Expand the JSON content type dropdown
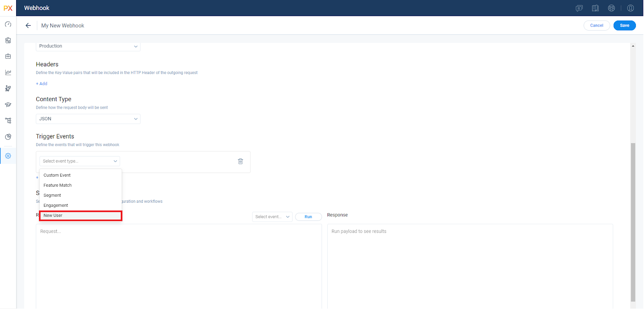This screenshot has width=644, height=311. click(x=88, y=119)
